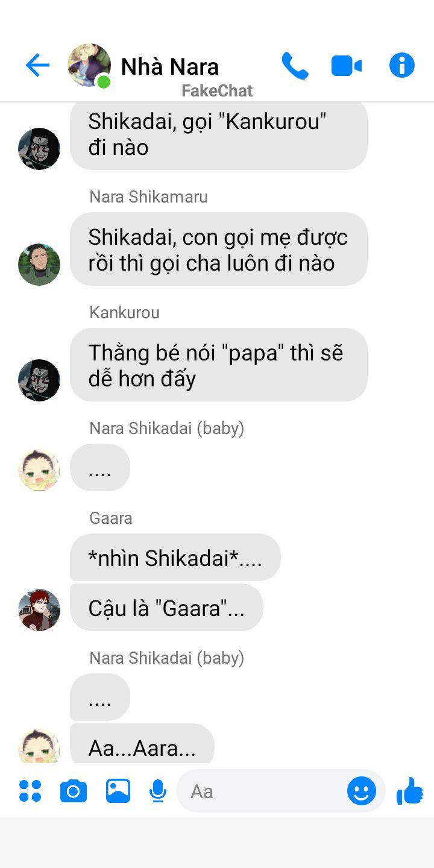
Task: Open the emoji smiley picker
Action: [362, 791]
